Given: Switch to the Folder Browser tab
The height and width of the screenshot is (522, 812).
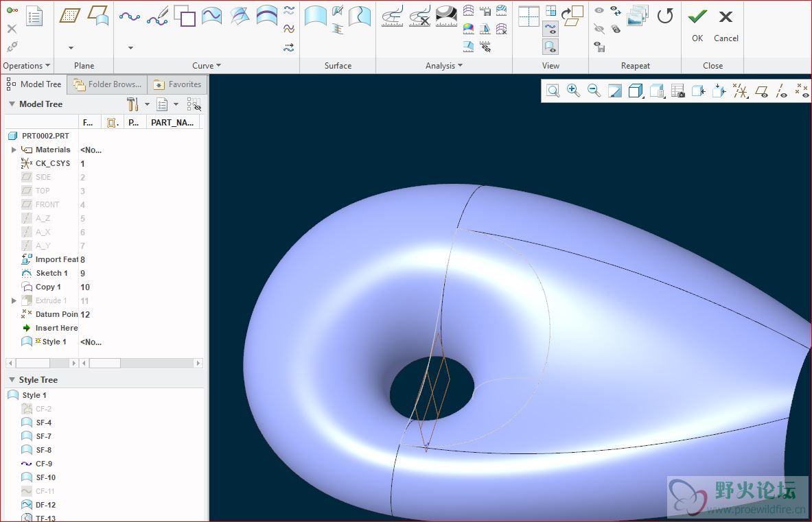Looking at the screenshot, I should 107,84.
